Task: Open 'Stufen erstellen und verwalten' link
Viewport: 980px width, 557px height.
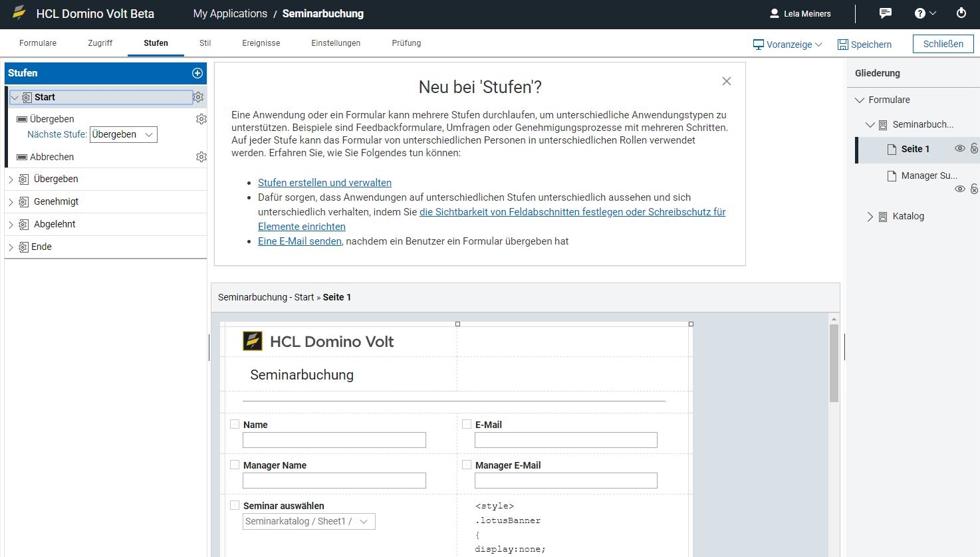Action: [x=324, y=183]
